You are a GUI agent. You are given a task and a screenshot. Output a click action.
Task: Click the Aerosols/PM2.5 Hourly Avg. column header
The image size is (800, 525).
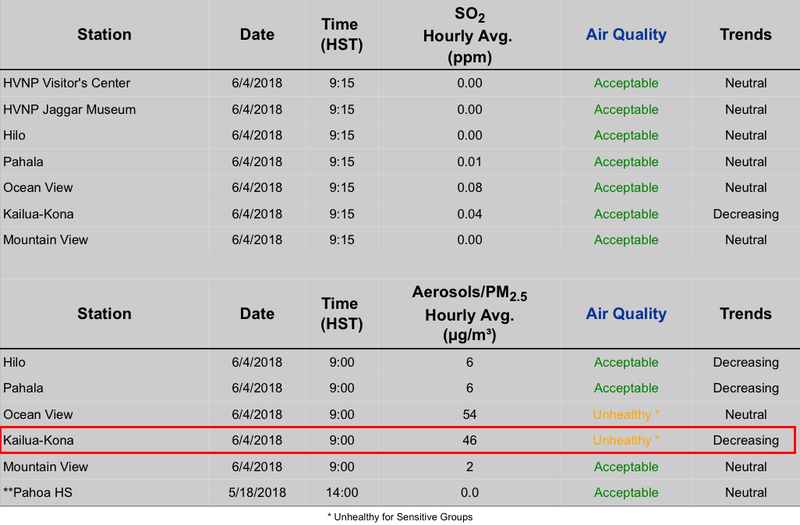[469, 313]
